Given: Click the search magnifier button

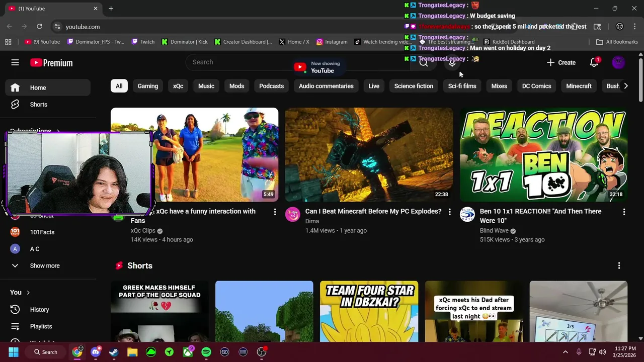Looking at the screenshot, I should (x=424, y=62).
